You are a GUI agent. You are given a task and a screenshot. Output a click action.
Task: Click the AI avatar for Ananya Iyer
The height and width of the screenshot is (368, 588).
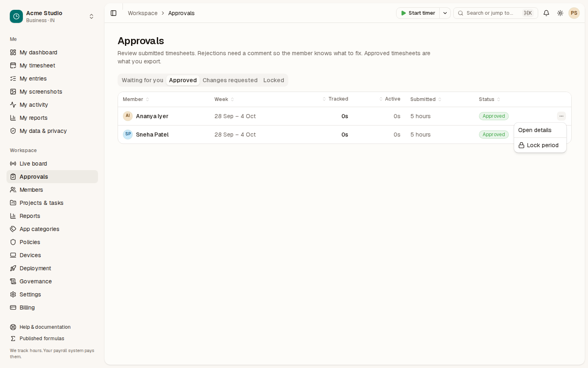(128, 116)
